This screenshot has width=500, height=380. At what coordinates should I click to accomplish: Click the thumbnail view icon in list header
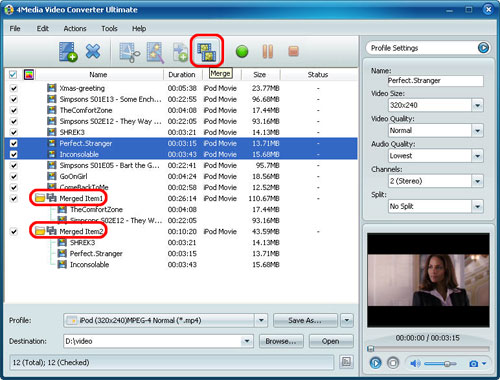[x=29, y=74]
